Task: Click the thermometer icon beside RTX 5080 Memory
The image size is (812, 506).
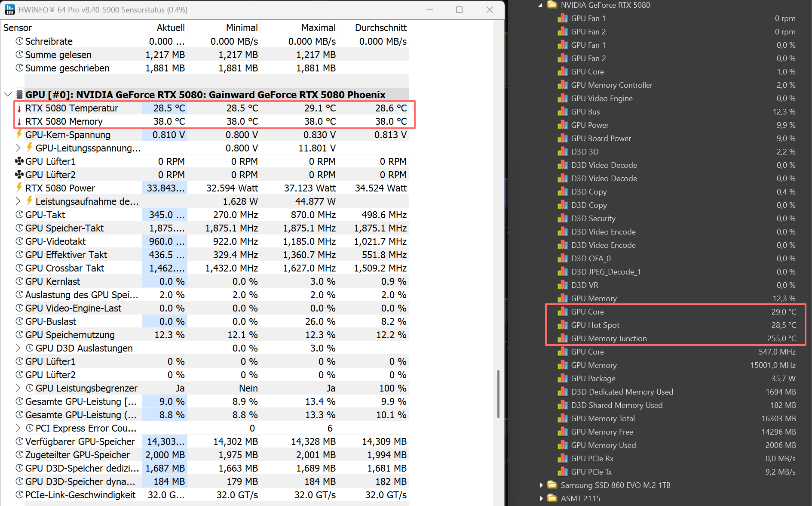Action: tap(19, 121)
